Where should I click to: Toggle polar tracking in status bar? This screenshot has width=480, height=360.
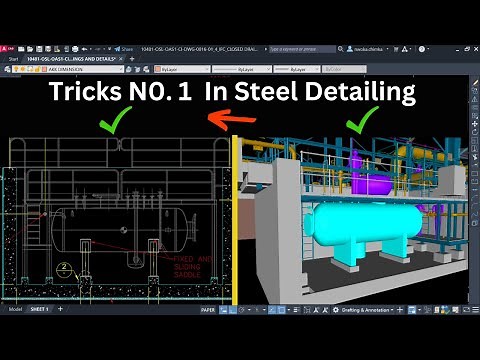click(242, 310)
